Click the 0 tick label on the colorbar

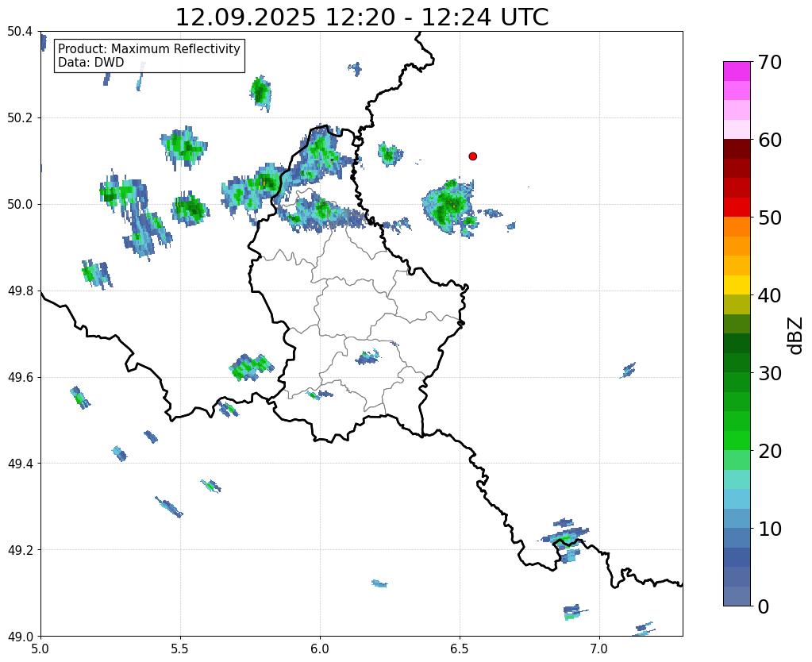click(x=764, y=606)
